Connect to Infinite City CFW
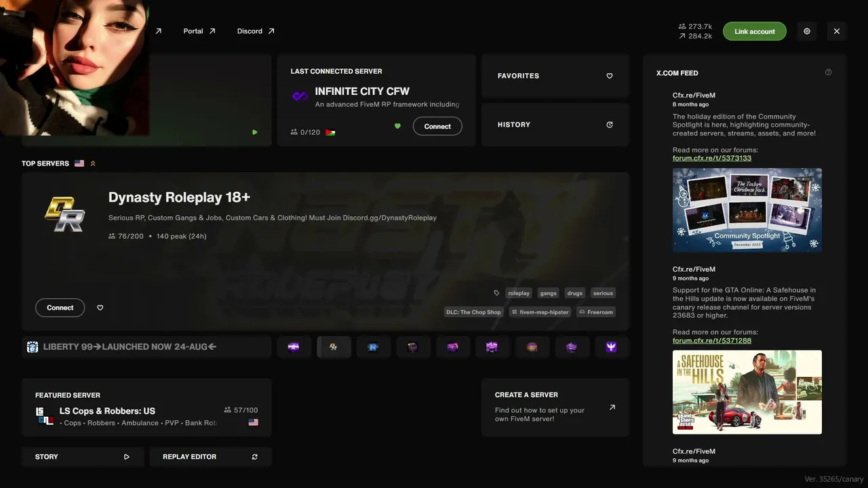This screenshot has height=488, width=868. [437, 126]
